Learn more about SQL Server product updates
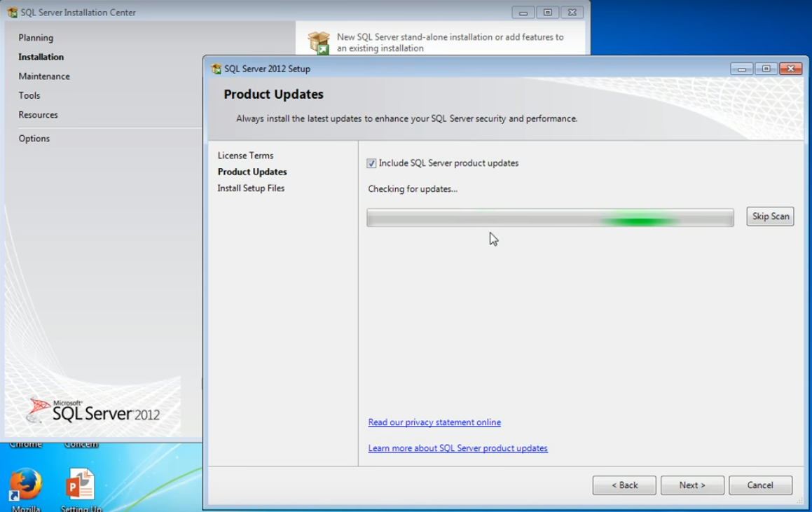This screenshot has height=512, width=812. (x=457, y=448)
